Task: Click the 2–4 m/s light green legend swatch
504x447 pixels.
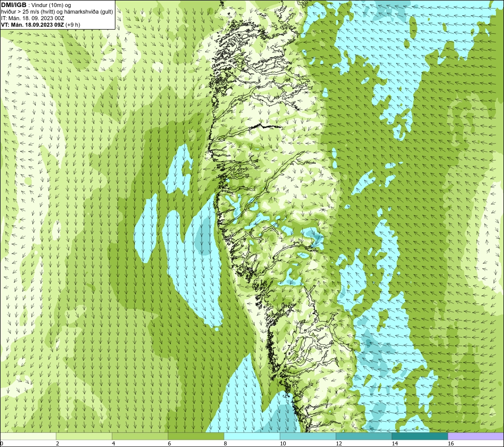Action: click(84, 436)
